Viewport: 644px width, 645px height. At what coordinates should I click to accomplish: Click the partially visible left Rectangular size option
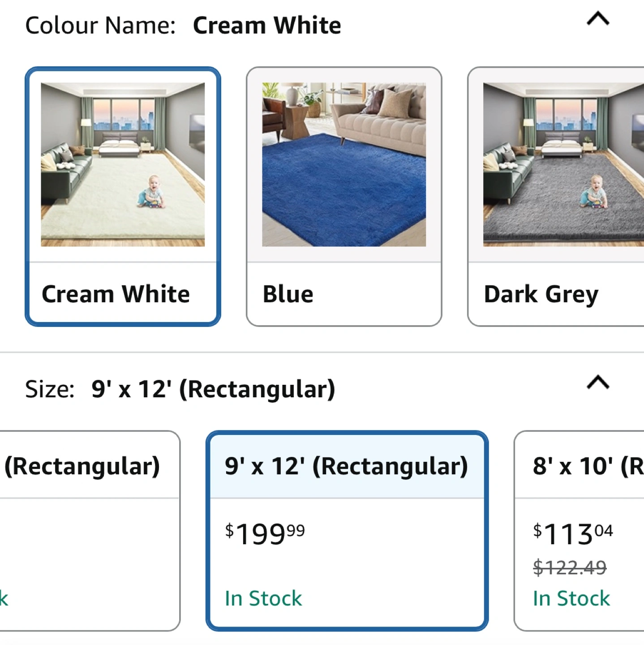click(x=82, y=466)
